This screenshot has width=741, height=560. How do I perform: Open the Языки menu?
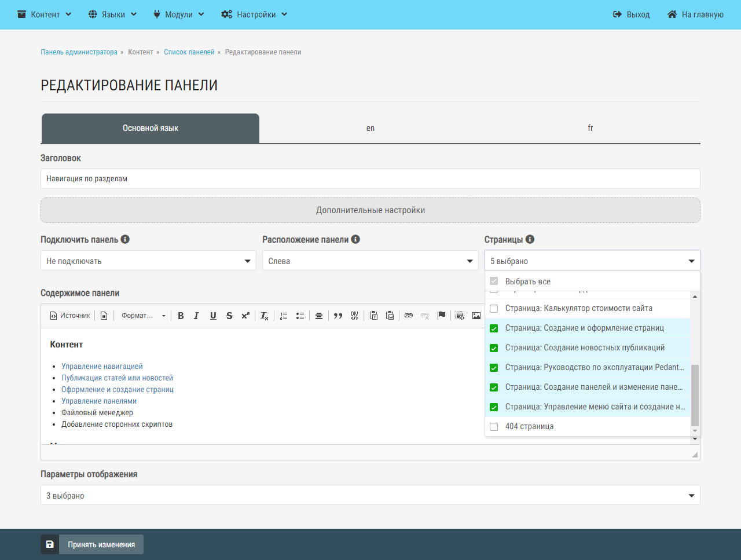click(x=113, y=14)
